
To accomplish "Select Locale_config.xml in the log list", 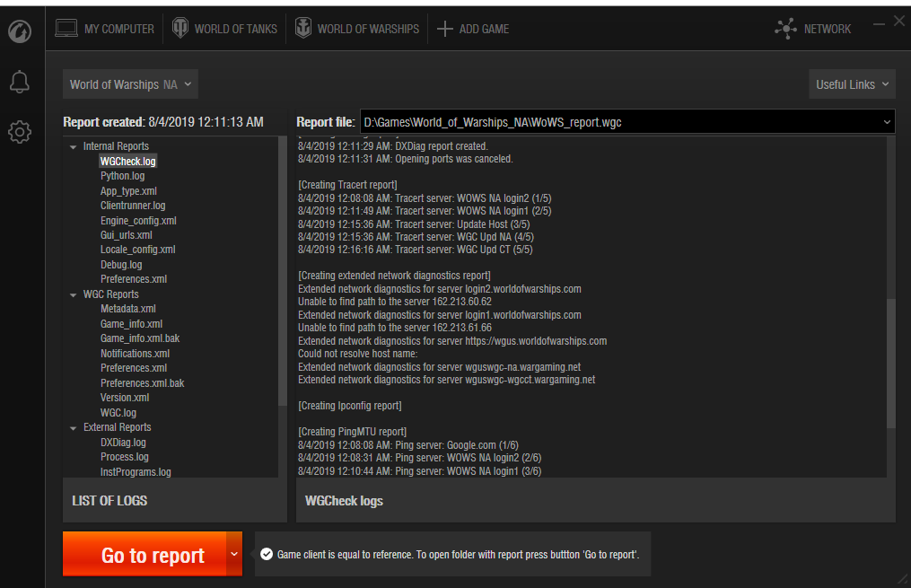I will pyautogui.click(x=137, y=250).
